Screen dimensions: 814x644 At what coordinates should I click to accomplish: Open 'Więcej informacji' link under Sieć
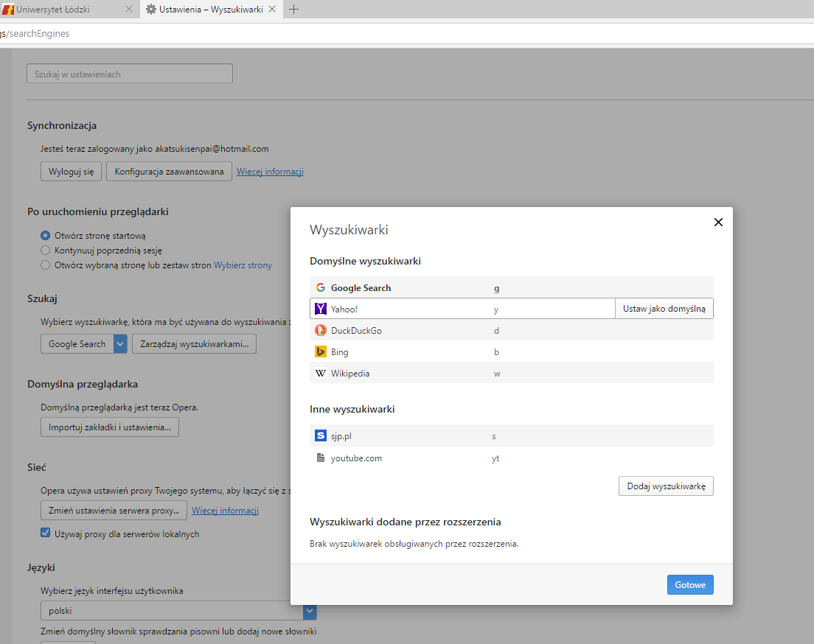[x=226, y=510]
